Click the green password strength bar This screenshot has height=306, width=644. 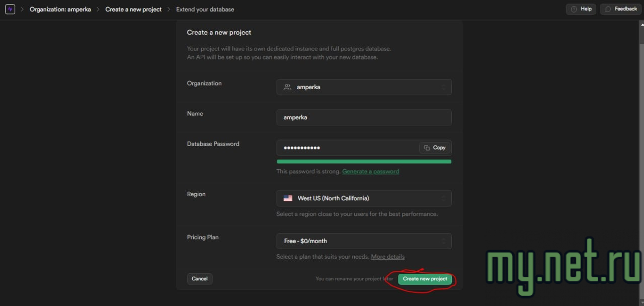[x=364, y=162]
